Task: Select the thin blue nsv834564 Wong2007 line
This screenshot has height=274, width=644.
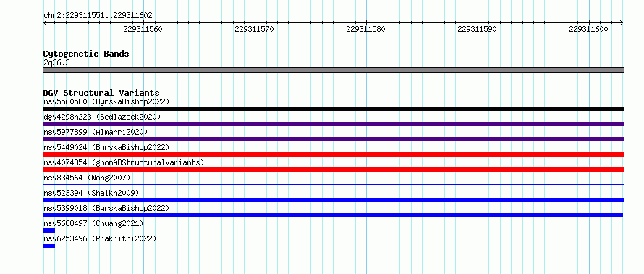Action: coord(333,184)
